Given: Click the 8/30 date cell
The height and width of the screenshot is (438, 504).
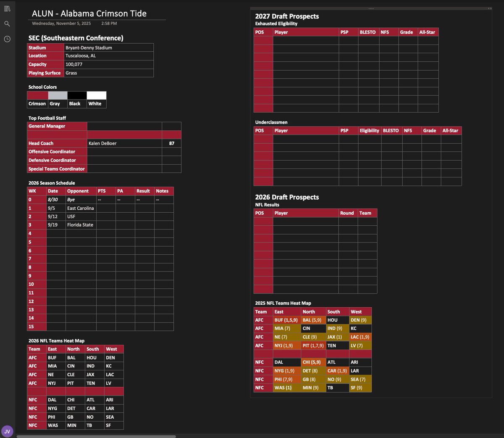Looking at the screenshot, I should (56, 200).
